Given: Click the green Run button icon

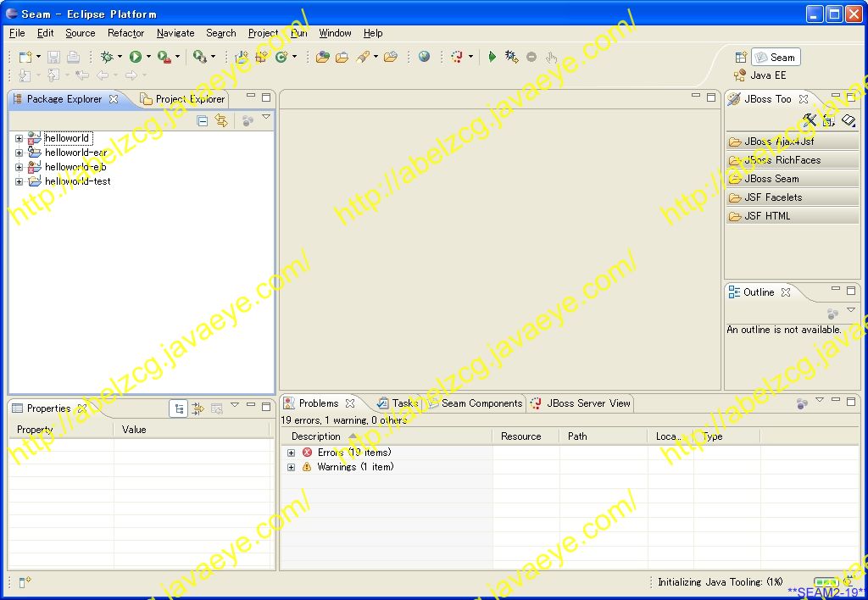Looking at the screenshot, I should point(136,57).
